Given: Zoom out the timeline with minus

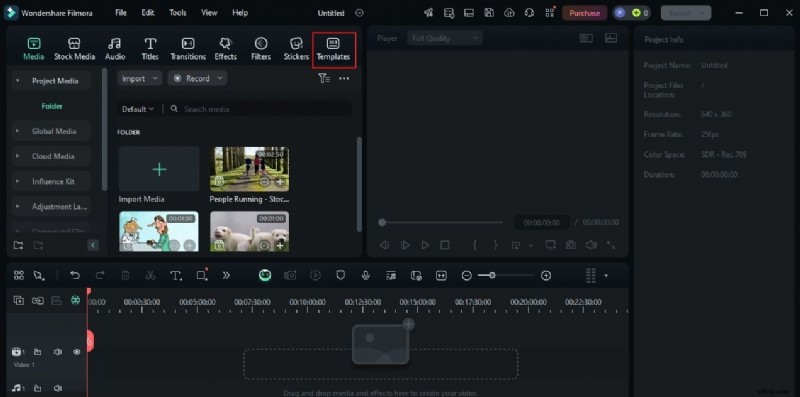Looking at the screenshot, I should click(466, 276).
